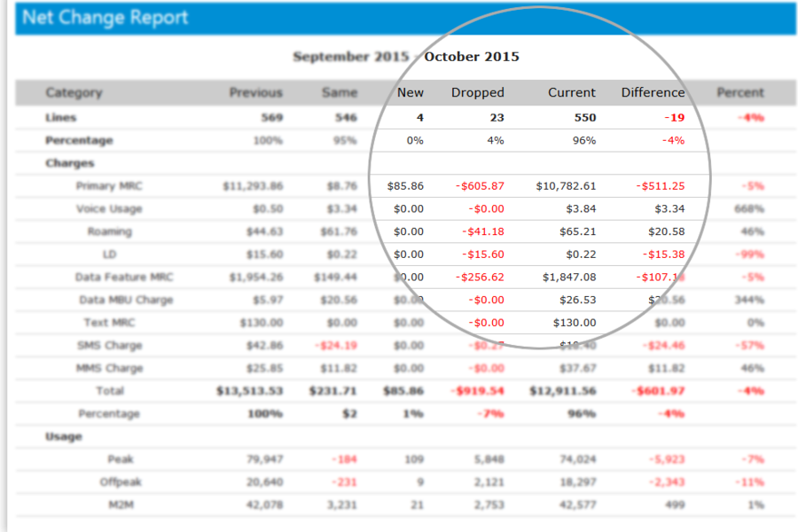Click the M2M row label

[x=121, y=505]
